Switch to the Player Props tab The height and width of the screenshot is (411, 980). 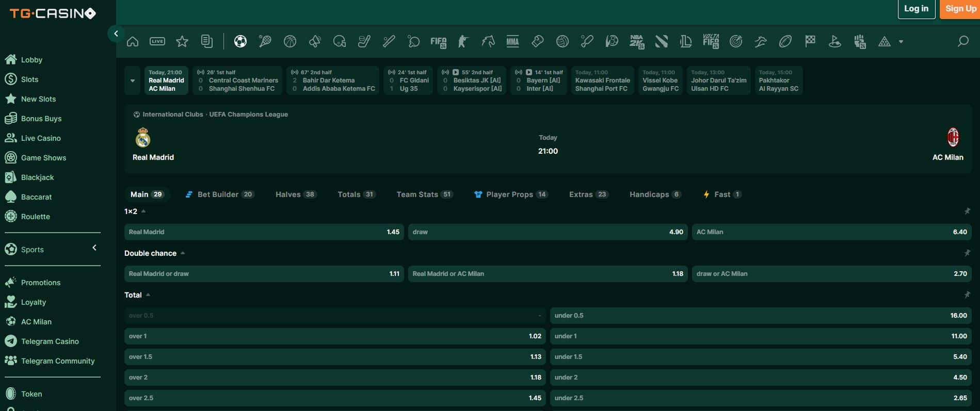tap(510, 194)
